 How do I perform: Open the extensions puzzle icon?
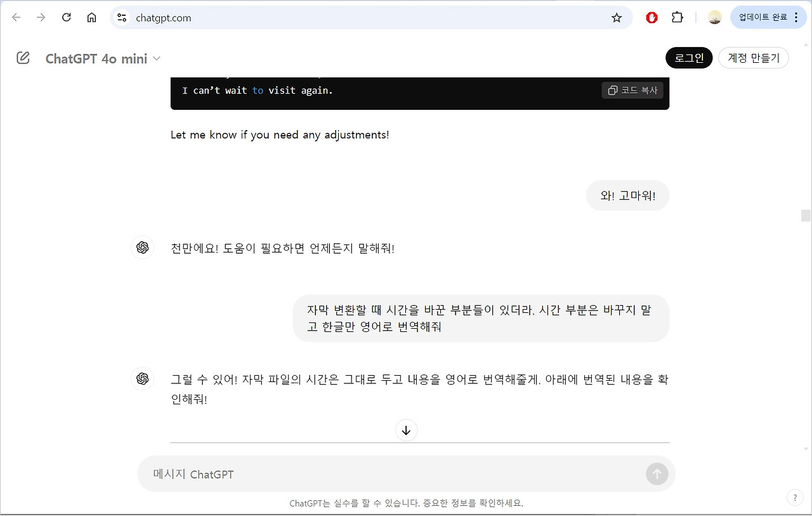678,18
